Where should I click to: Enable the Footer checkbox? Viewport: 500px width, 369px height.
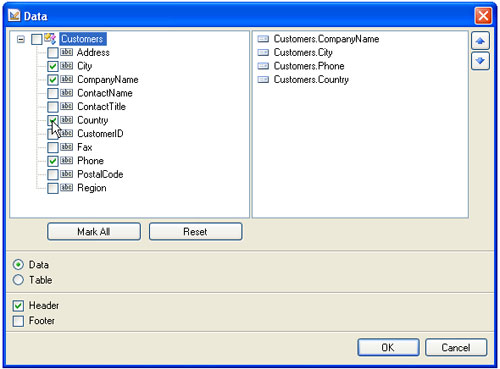click(18, 321)
